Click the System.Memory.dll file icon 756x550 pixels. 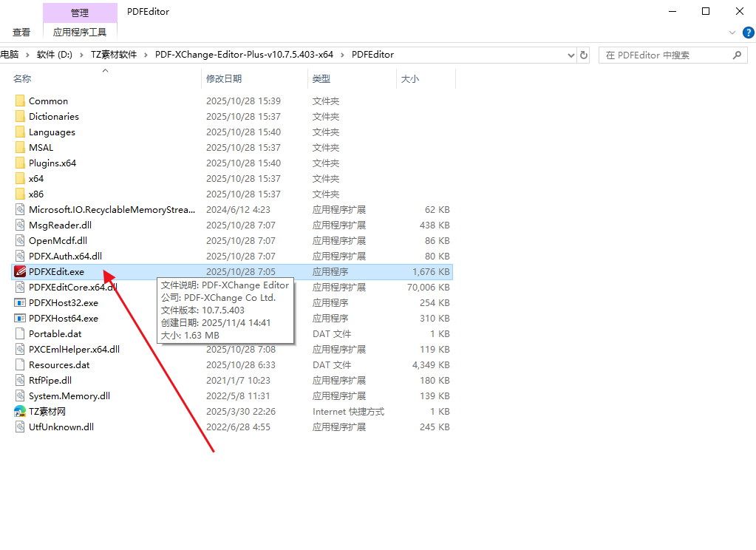point(20,395)
